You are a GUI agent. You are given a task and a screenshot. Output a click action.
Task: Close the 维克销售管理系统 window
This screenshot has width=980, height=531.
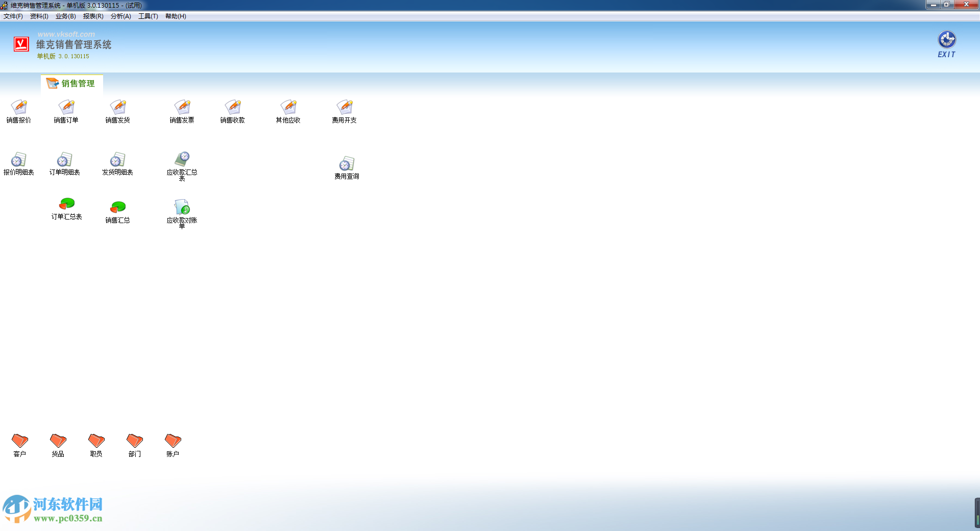click(966, 5)
